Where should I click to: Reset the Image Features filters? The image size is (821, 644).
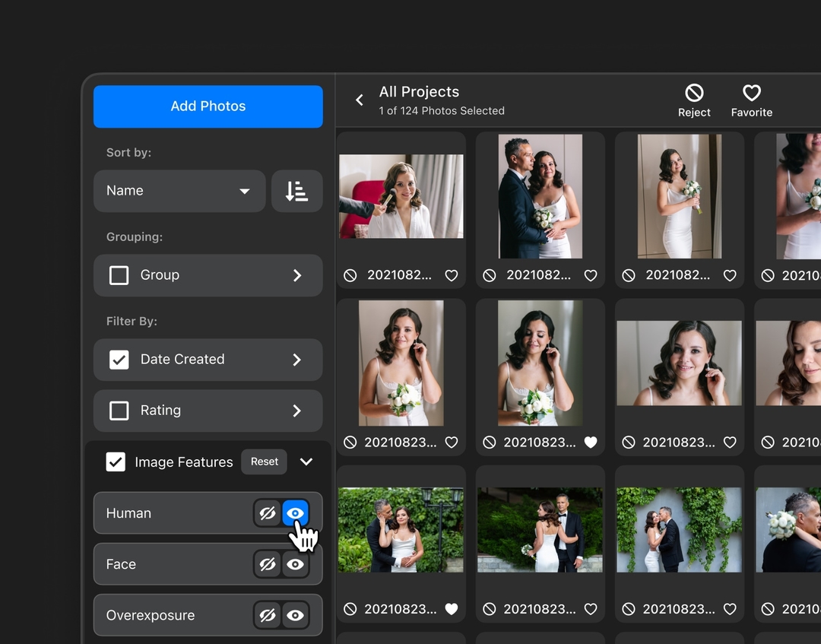pyautogui.click(x=264, y=462)
